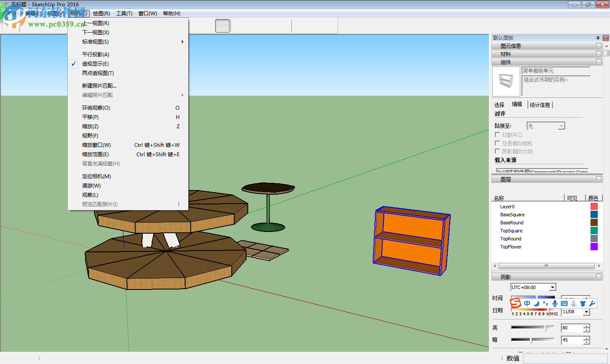The width and height of the screenshot is (610, 364).
Task: Enable the 总是朝向相机 checkbox
Action: tap(496, 143)
